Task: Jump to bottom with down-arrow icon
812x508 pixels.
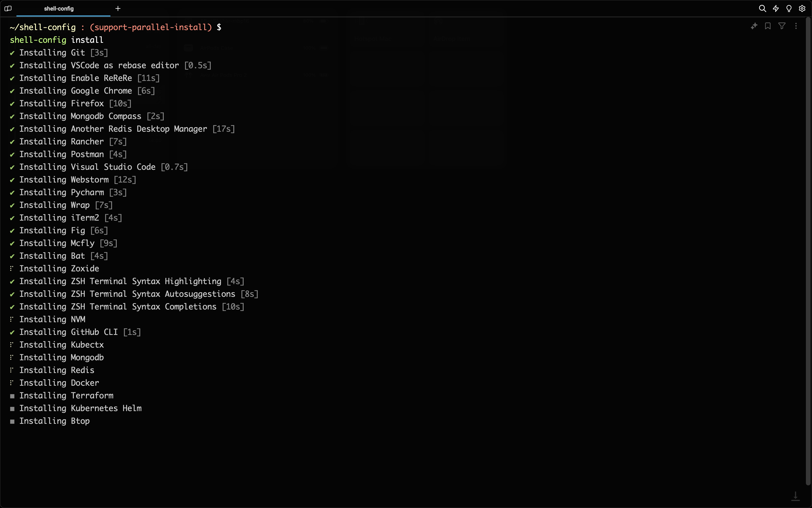Action: pyautogui.click(x=796, y=496)
